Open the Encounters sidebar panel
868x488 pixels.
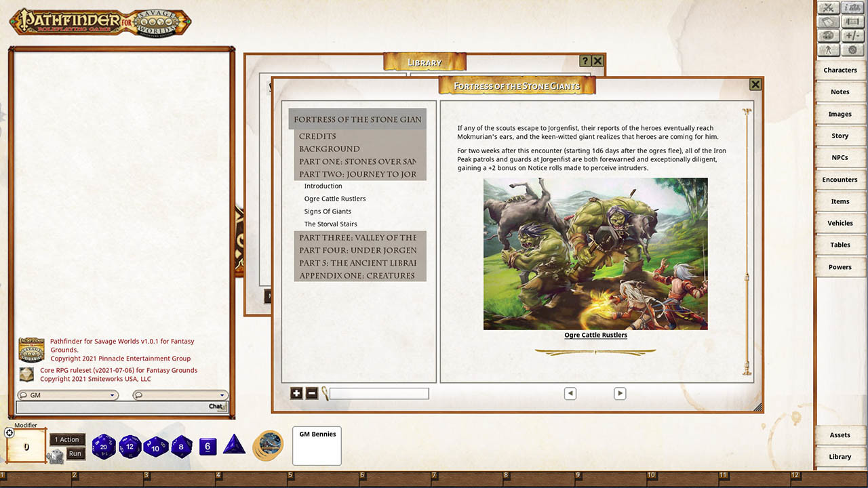(840, 180)
